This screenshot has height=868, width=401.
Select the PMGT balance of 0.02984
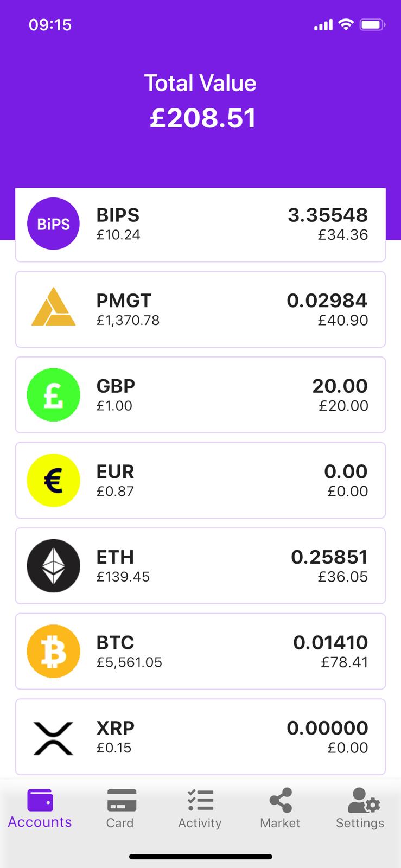pos(327,301)
